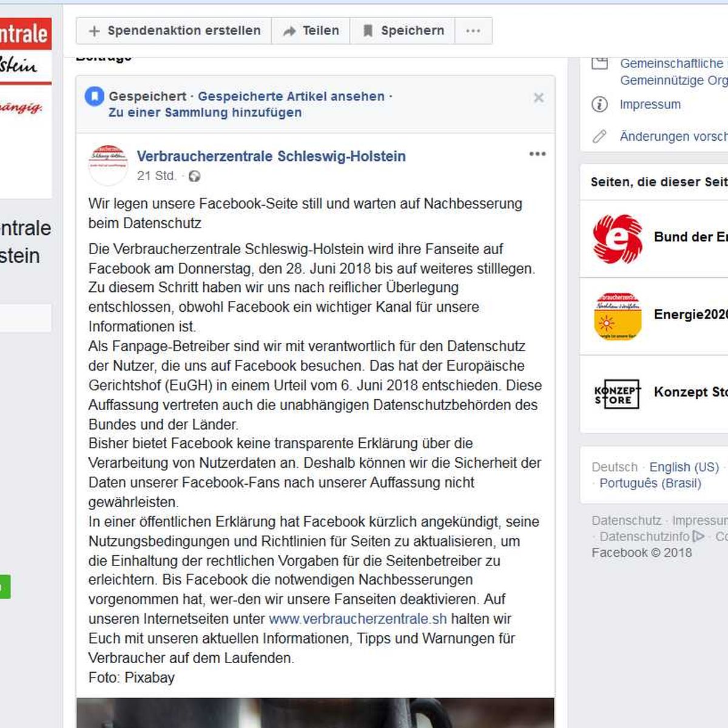Image resolution: width=728 pixels, height=728 pixels.
Task: Open the www.verbraucherzentrale.sh link
Action: coord(358,619)
